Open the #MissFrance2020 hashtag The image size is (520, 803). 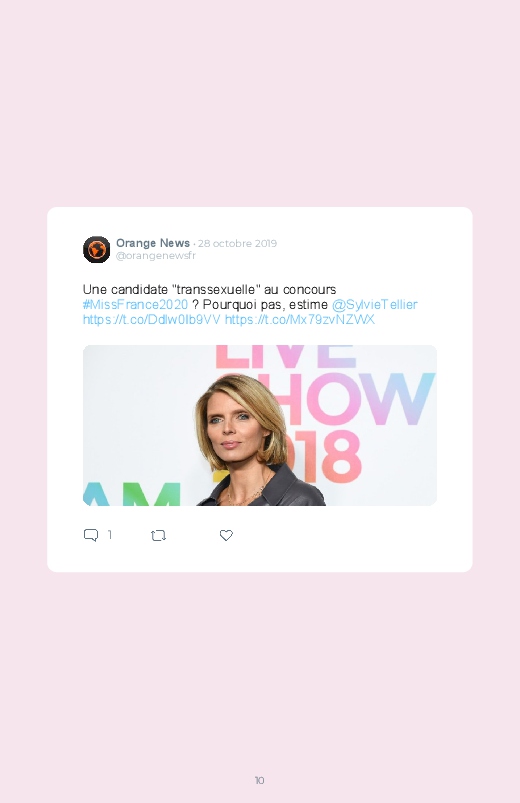(135, 305)
